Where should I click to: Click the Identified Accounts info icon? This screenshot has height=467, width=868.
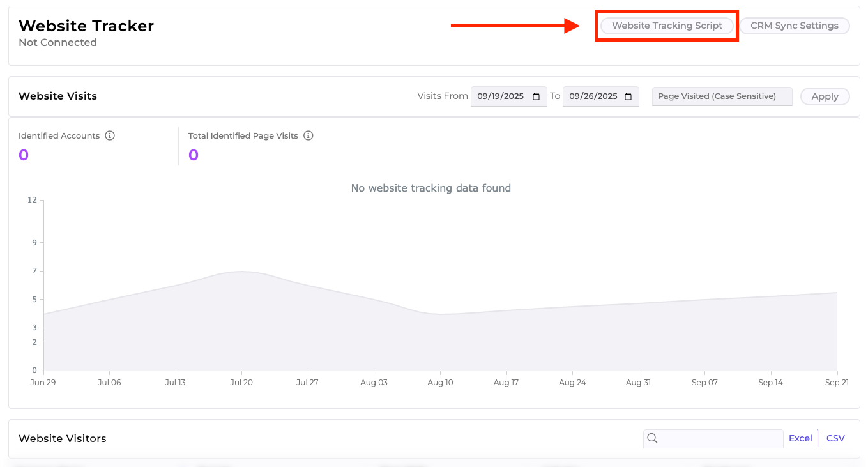110,135
